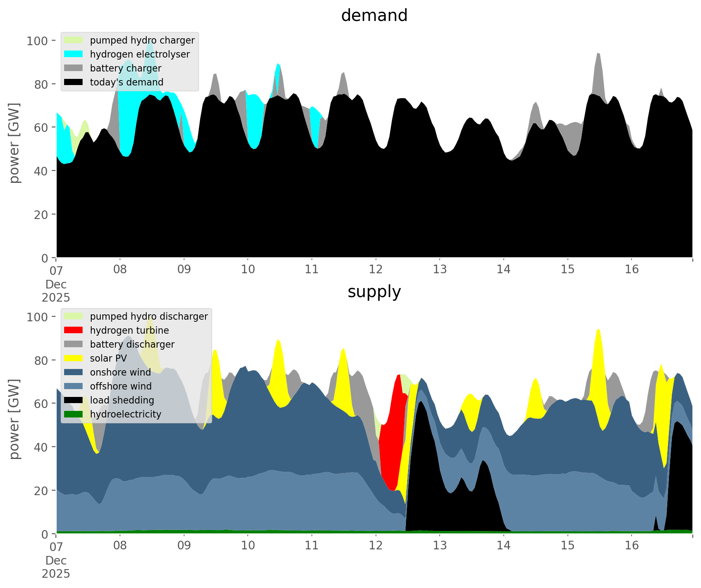Click the red hydrogen turbine legend swatch
The height and width of the screenshot is (588, 701).
(74, 330)
